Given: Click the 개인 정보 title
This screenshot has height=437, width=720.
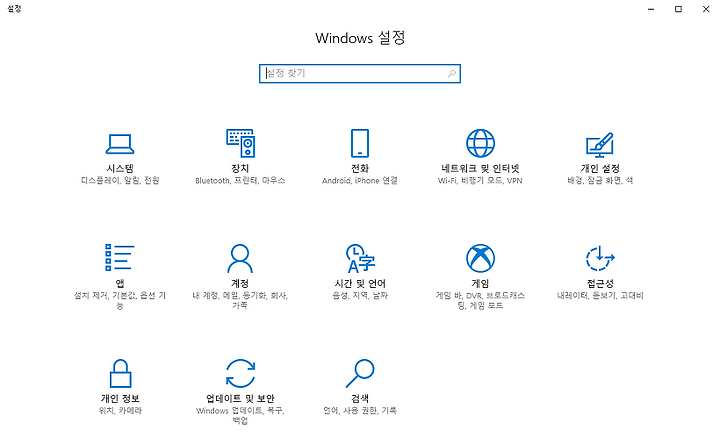Looking at the screenshot, I should click(120, 398).
